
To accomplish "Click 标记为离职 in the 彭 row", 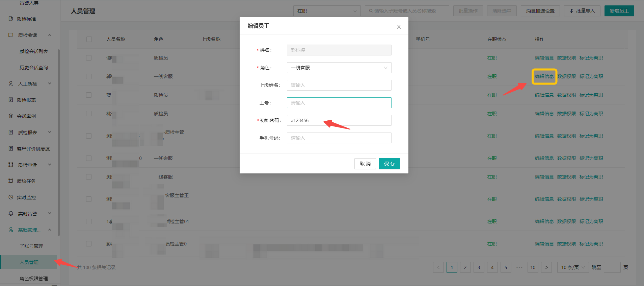I will [x=591, y=244].
